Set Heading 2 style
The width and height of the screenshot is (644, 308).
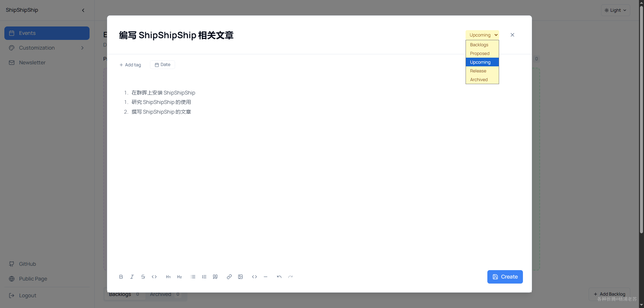[x=179, y=277]
